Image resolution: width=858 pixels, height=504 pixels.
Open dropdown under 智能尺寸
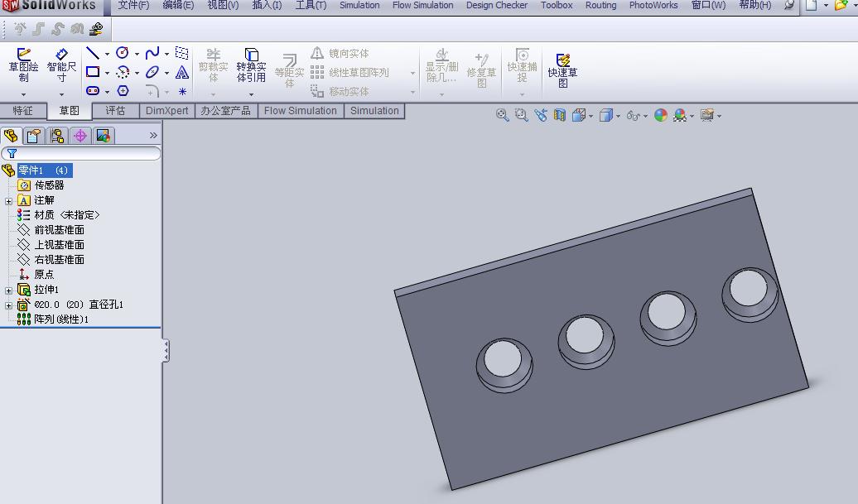click(61, 94)
